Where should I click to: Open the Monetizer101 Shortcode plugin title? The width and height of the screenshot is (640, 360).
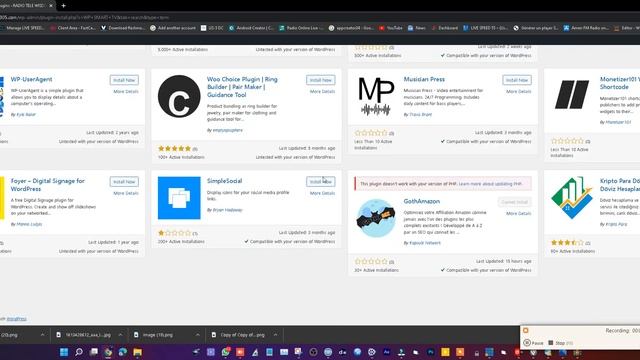[620, 83]
